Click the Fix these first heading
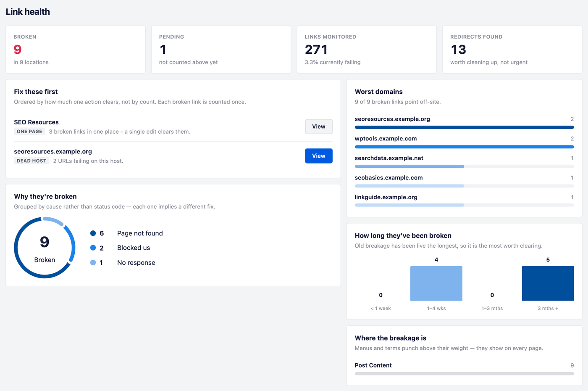 [x=36, y=92]
